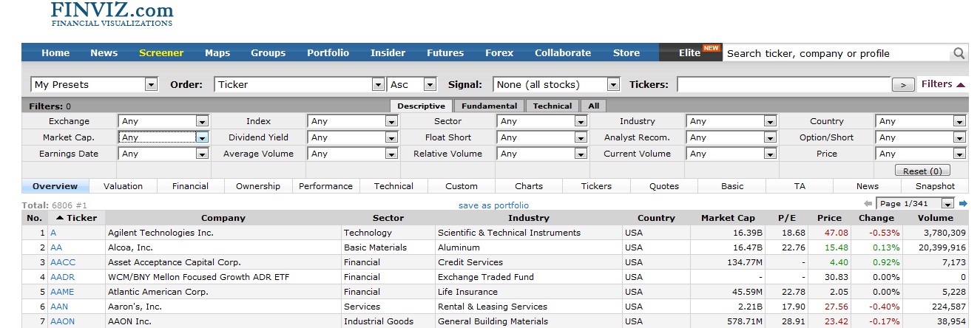Click the Tickers input field
The width and height of the screenshot is (980, 328).
(783, 85)
